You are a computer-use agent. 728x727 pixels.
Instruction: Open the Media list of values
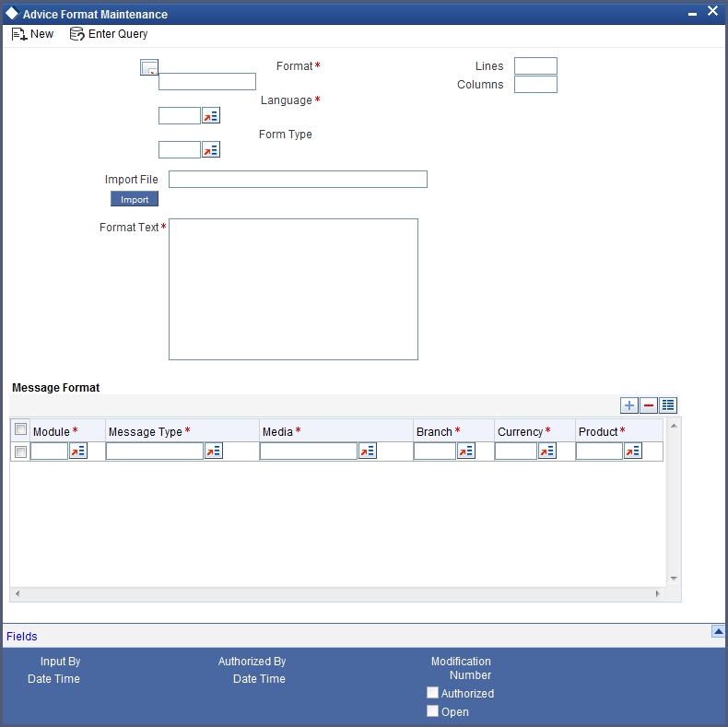click(x=368, y=451)
